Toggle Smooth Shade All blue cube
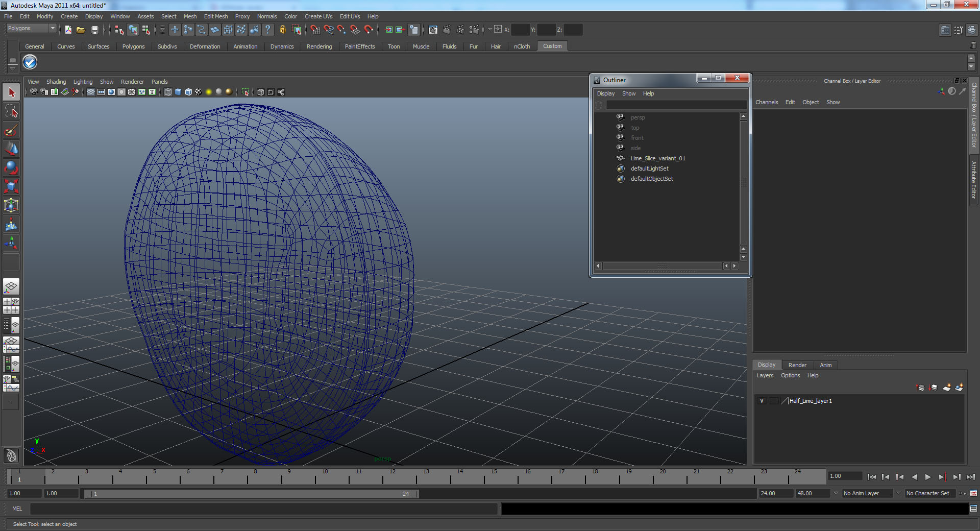Viewport: 980px width, 531px height. click(x=178, y=92)
